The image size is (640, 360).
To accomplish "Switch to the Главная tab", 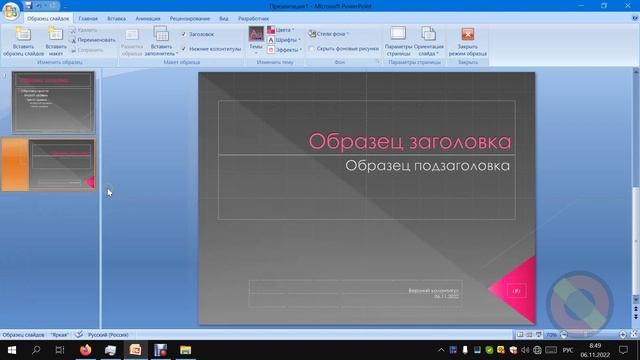I will click(88, 18).
